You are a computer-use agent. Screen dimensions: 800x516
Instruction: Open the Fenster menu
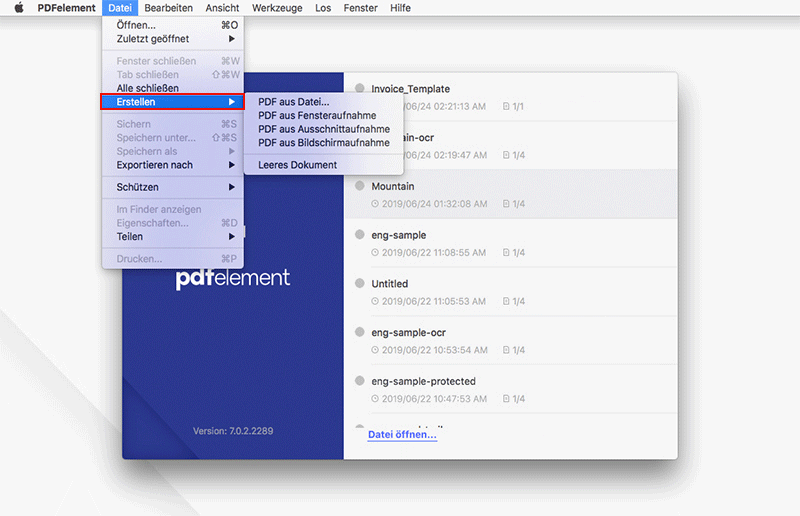click(360, 8)
